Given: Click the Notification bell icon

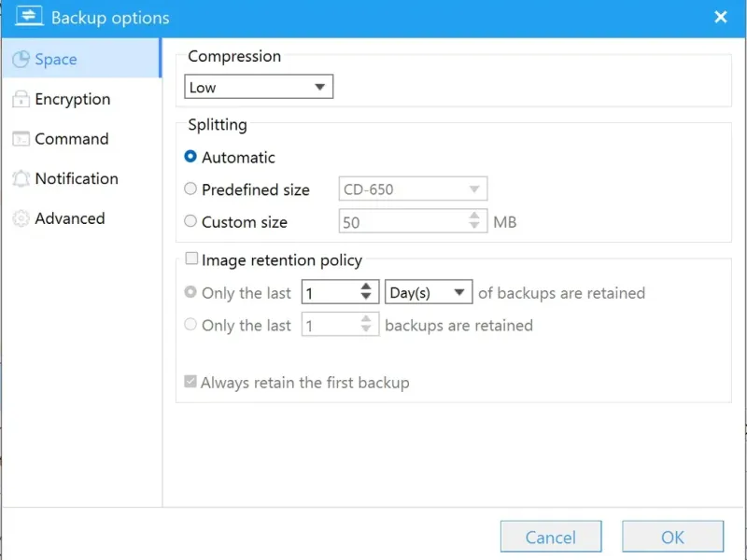Looking at the screenshot, I should (x=20, y=179).
